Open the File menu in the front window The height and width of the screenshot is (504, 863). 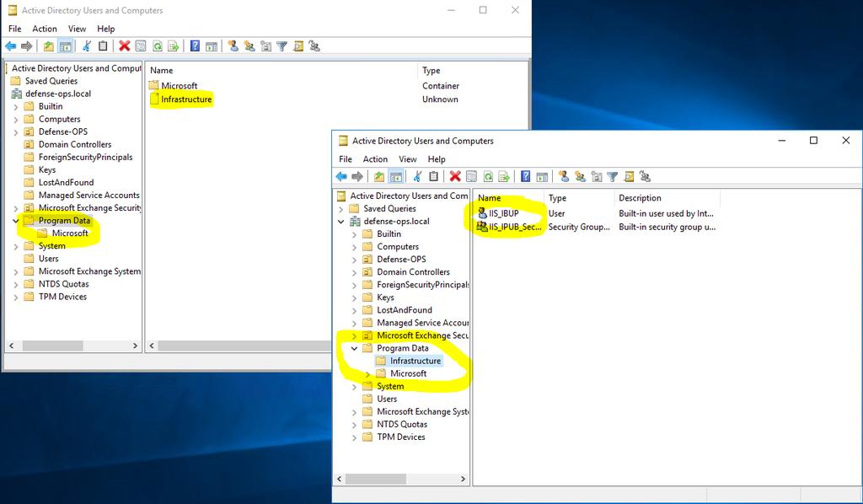click(346, 159)
